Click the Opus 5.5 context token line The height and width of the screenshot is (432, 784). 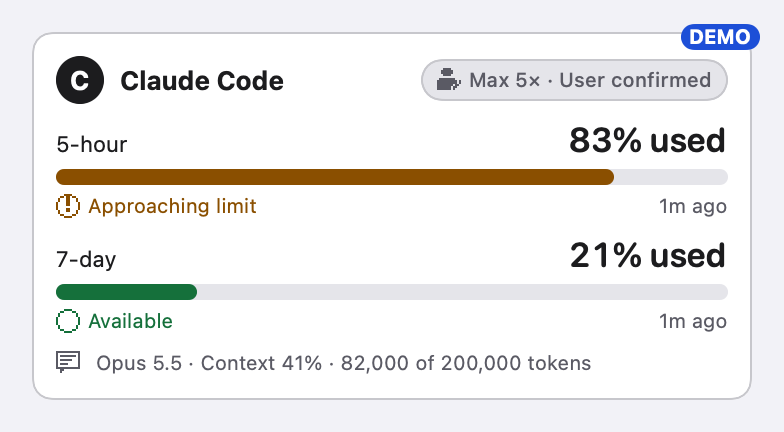(344, 363)
